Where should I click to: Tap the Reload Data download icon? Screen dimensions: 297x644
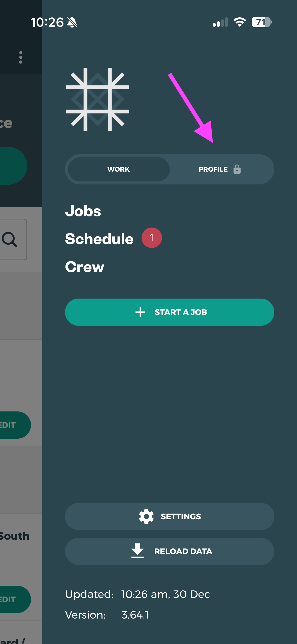click(138, 551)
